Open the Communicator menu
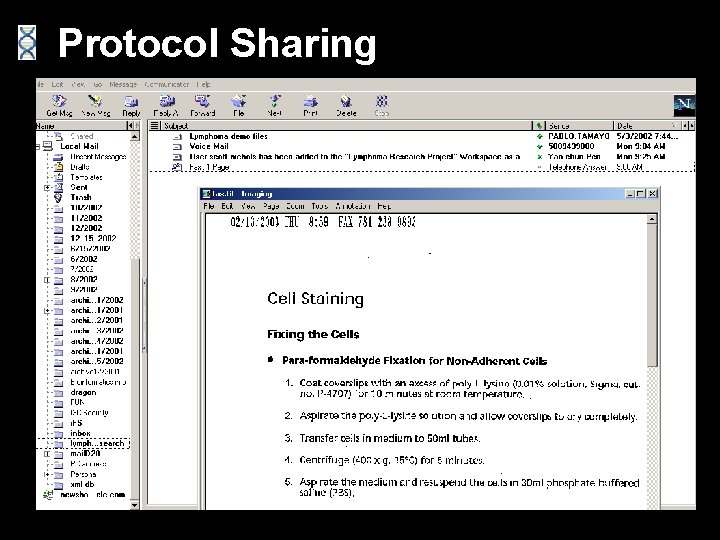Viewport: 720px width, 540px height. point(167,84)
